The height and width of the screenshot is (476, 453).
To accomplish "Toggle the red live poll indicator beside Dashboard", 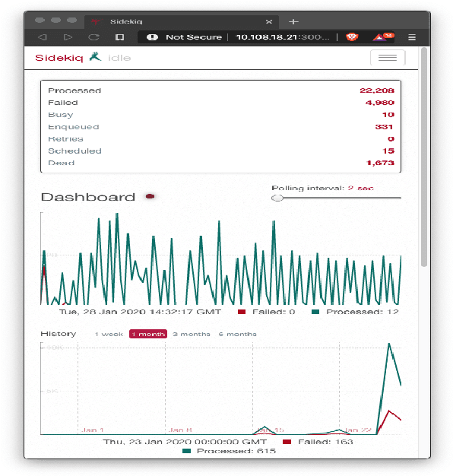I will point(150,196).
